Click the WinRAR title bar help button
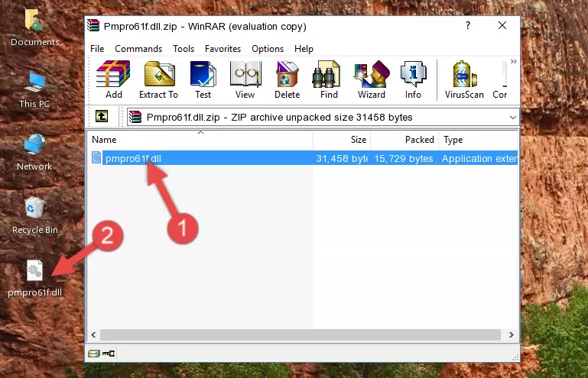The height and width of the screenshot is (378, 588). pos(468,25)
